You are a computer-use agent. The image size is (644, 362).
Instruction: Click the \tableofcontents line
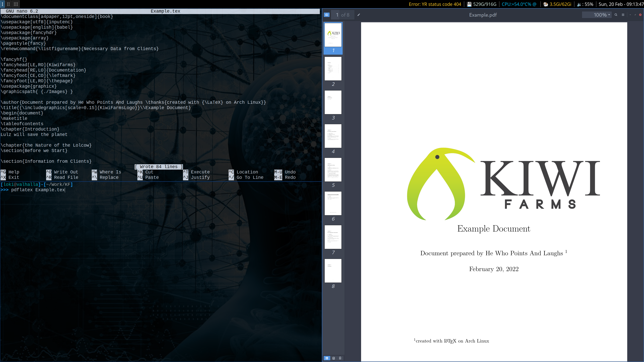[22, 124]
